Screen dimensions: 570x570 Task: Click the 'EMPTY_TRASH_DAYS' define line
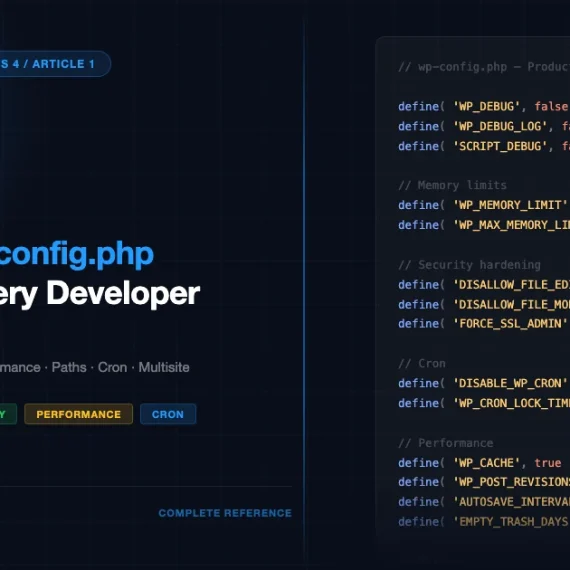point(484,522)
